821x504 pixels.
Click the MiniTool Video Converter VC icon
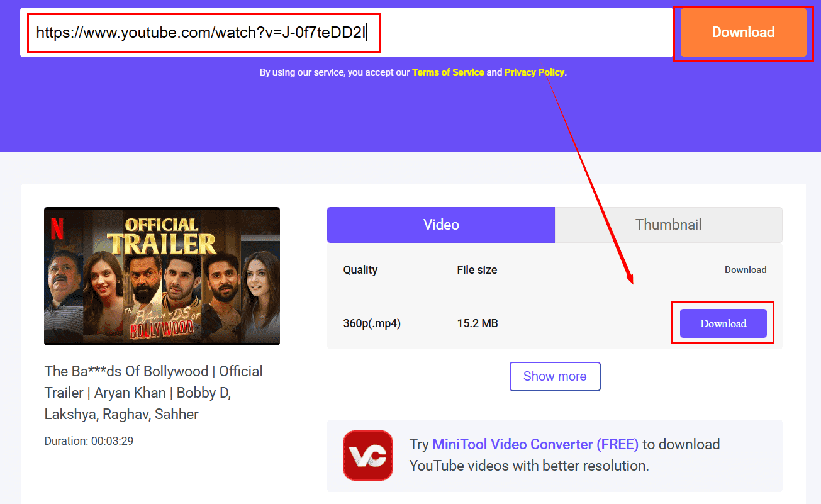click(368, 456)
